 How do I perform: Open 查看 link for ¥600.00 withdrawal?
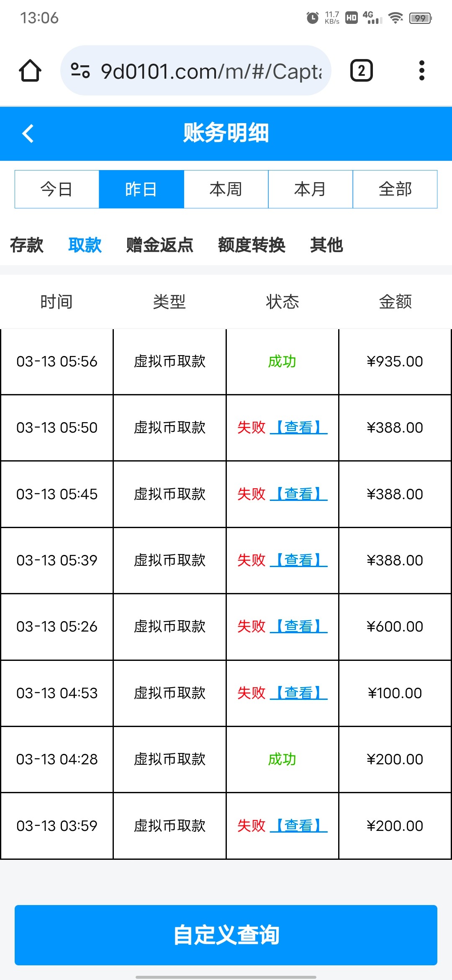click(x=298, y=627)
